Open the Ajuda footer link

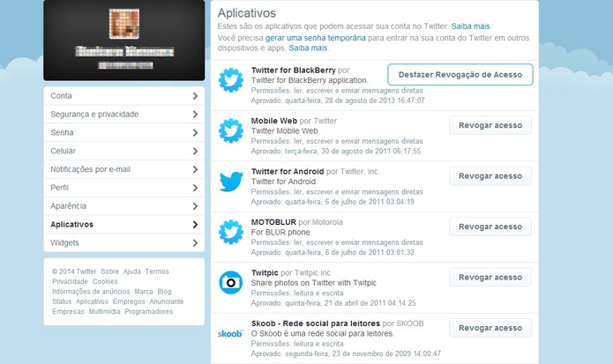point(132,271)
